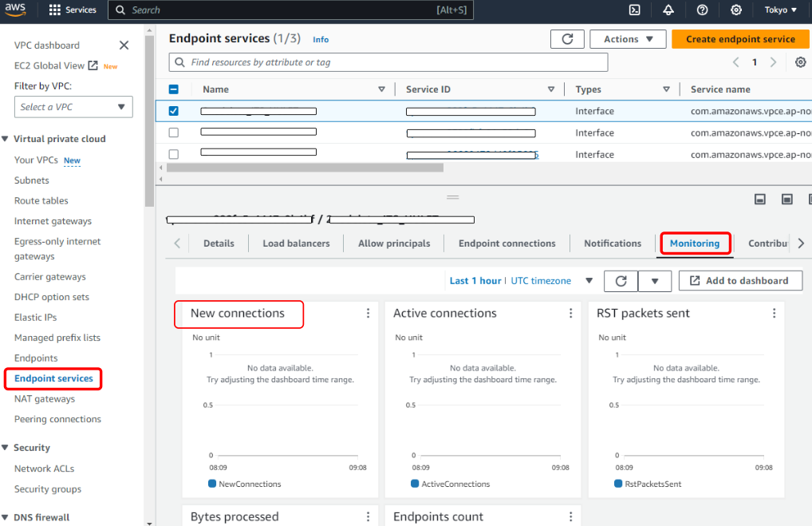Open NAT gateways page

point(45,398)
